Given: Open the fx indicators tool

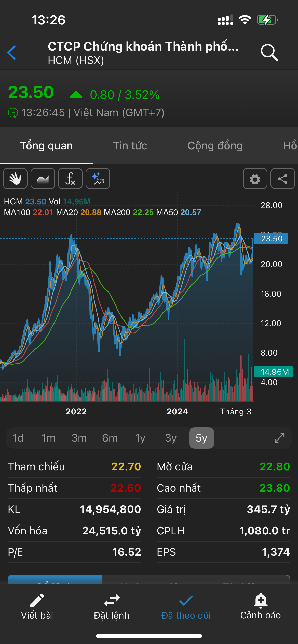Looking at the screenshot, I should click(x=70, y=179).
